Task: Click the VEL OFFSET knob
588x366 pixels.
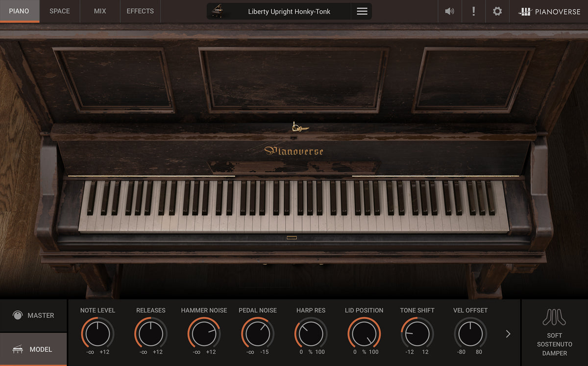Action: tap(470, 334)
